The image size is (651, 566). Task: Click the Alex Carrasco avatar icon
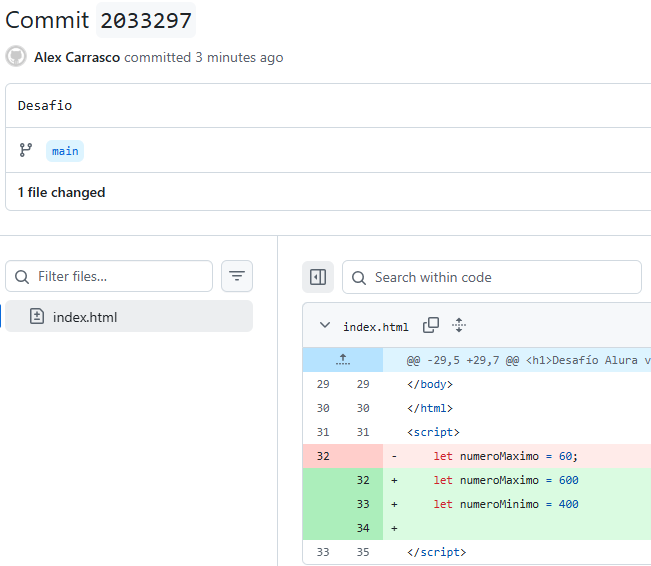point(16,56)
